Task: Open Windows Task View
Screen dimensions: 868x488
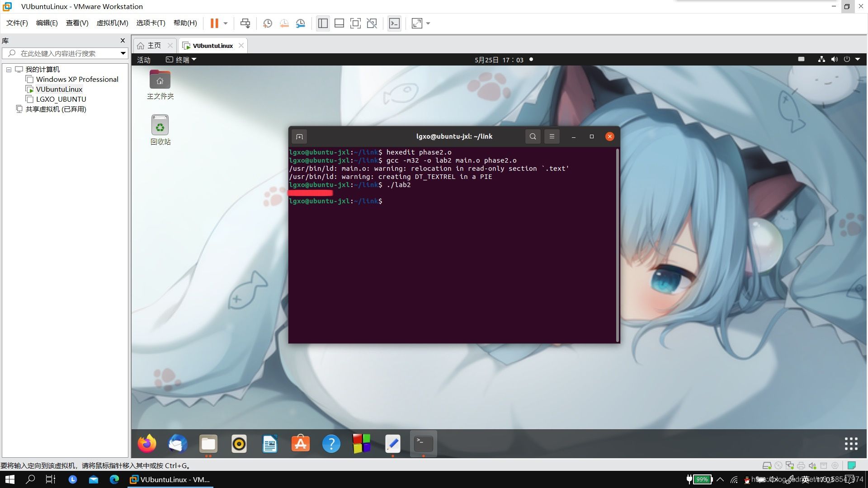Action: click(51, 479)
